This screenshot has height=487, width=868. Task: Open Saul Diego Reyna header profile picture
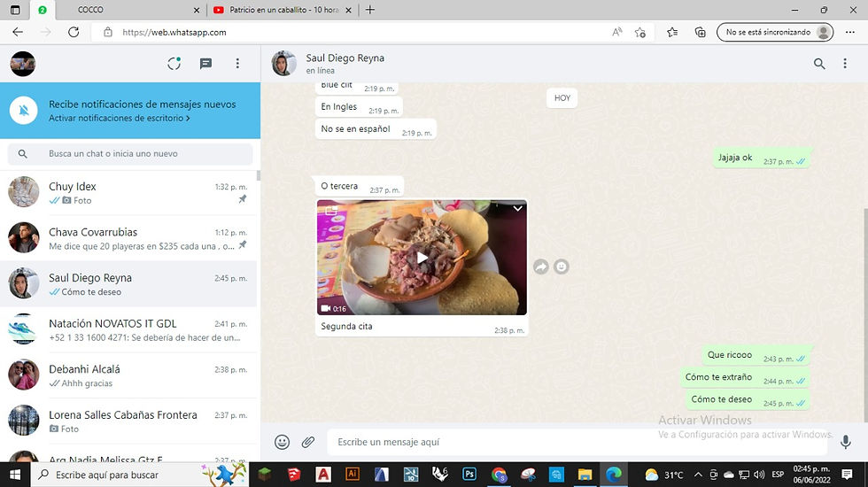[x=284, y=64]
